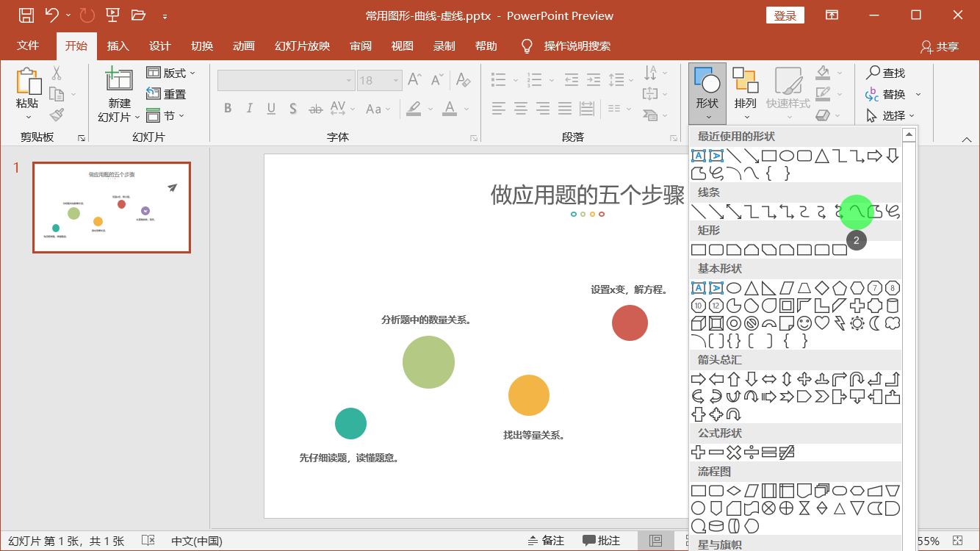The width and height of the screenshot is (980, 551).
Task: Insert the Division sign formula shape
Action: (752, 453)
